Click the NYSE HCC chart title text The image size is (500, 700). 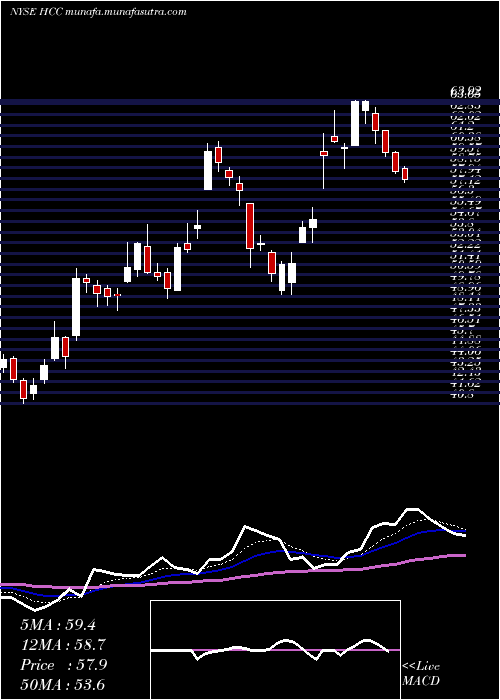click(98, 12)
